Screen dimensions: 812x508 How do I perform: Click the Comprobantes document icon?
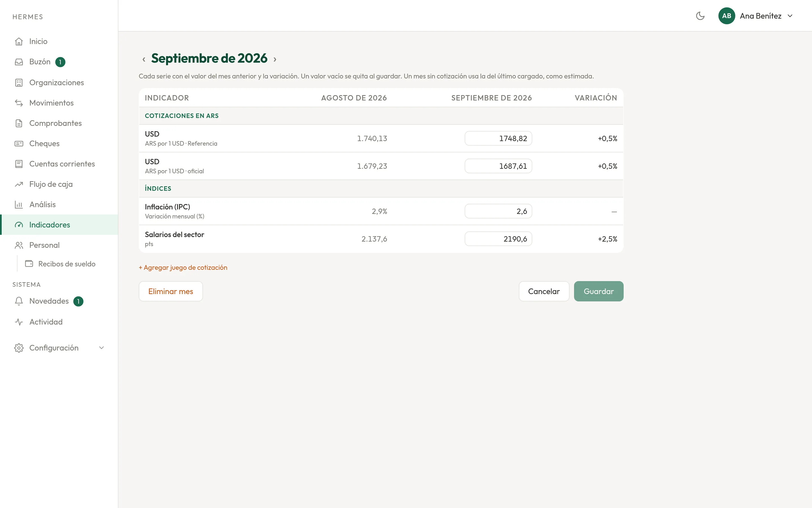(19, 123)
